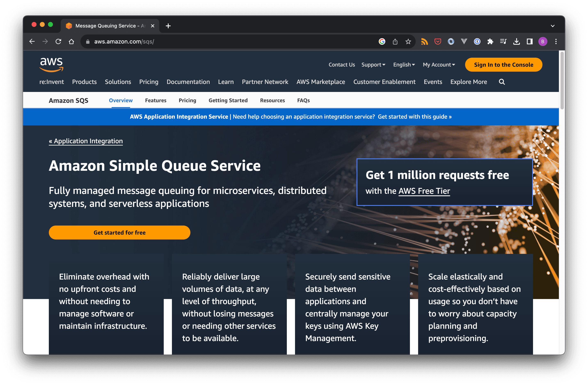Expand the Support dropdown
The width and height of the screenshot is (588, 385).
point(373,65)
